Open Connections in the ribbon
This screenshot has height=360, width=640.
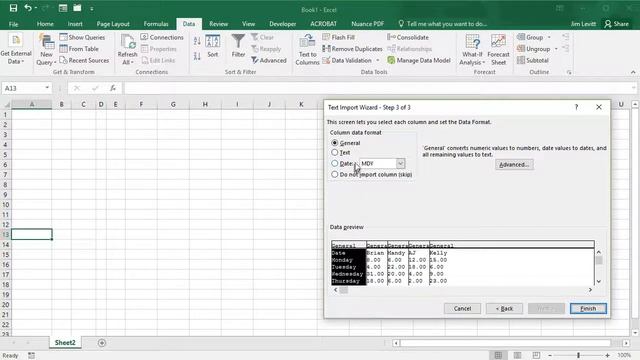point(162,37)
